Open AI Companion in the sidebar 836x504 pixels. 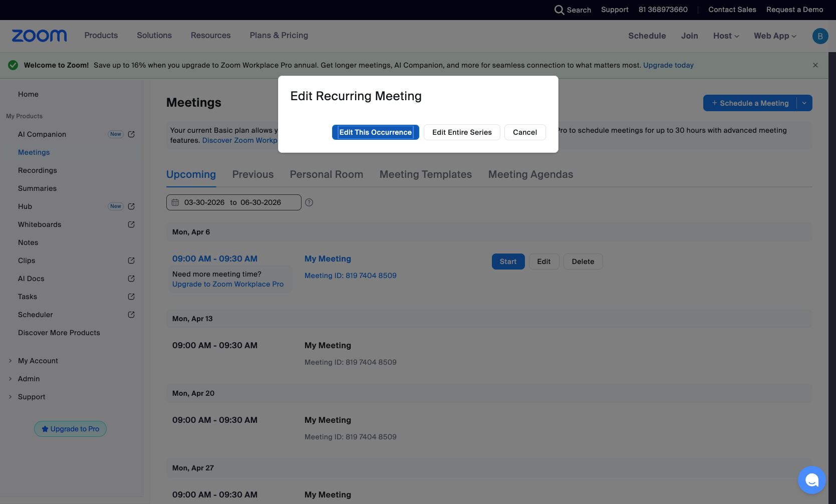tap(42, 134)
